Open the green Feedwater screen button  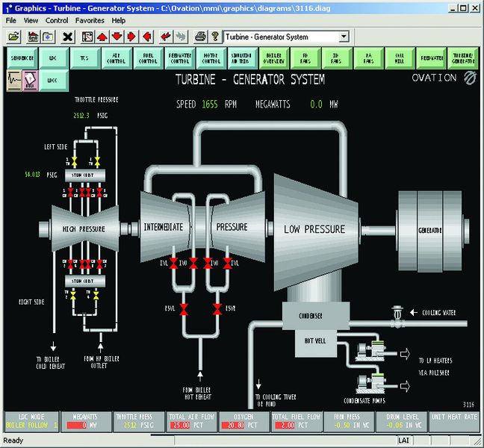pos(431,58)
